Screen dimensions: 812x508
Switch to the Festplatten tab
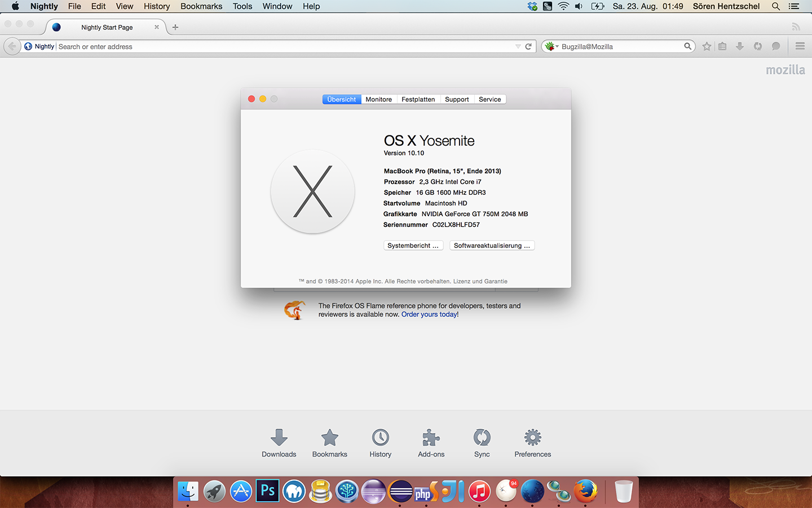(x=418, y=99)
